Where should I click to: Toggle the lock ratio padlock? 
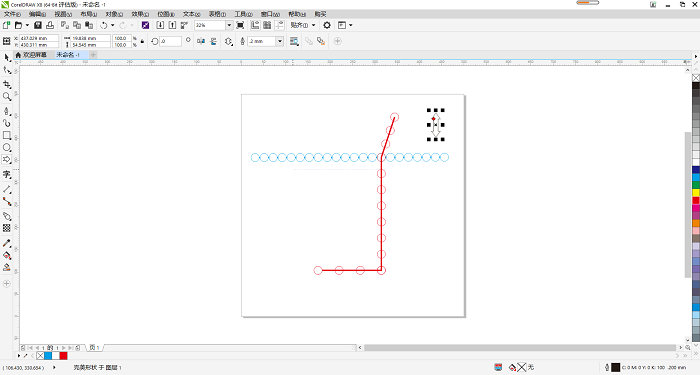(x=142, y=41)
